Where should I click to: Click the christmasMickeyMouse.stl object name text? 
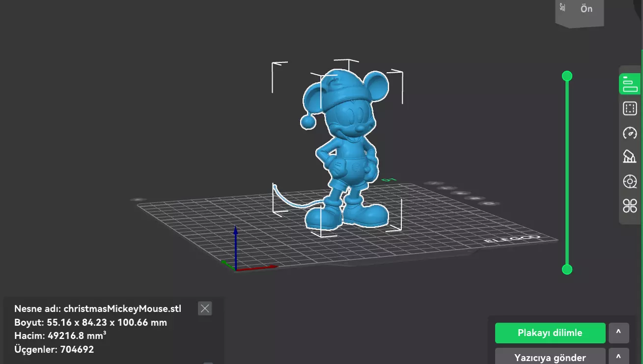point(122,309)
